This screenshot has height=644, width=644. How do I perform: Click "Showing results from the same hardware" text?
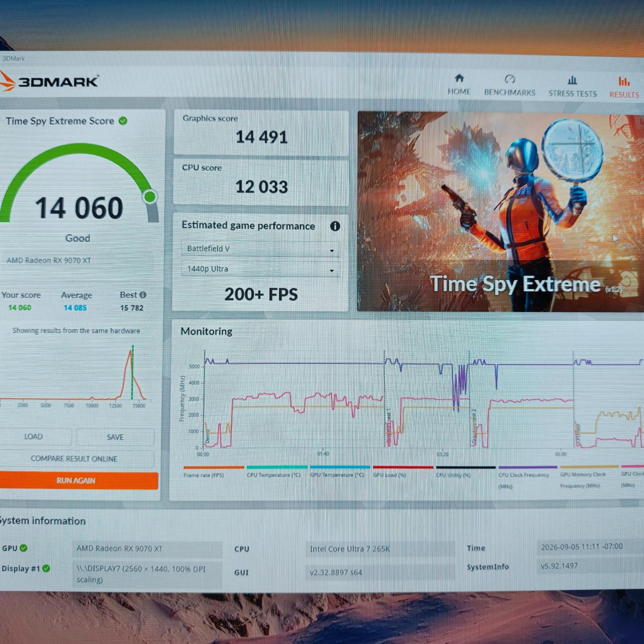click(x=76, y=330)
